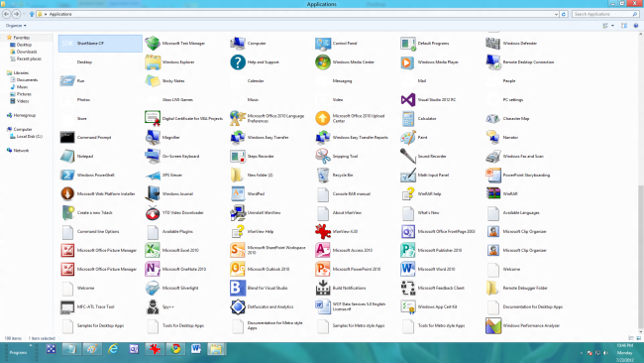Click the Windows Performance Analyzer icon
This screenshot has width=644, height=363.
[492, 325]
